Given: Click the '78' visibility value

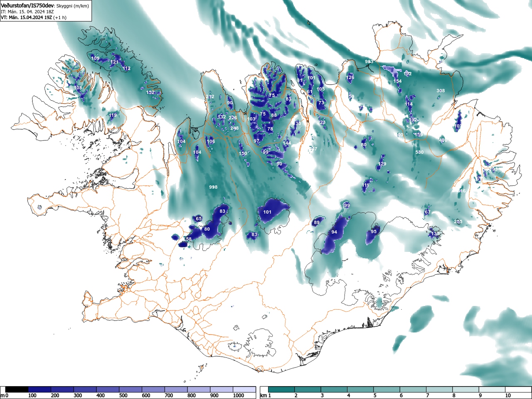Looking at the screenshot, I should tap(270, 129).
